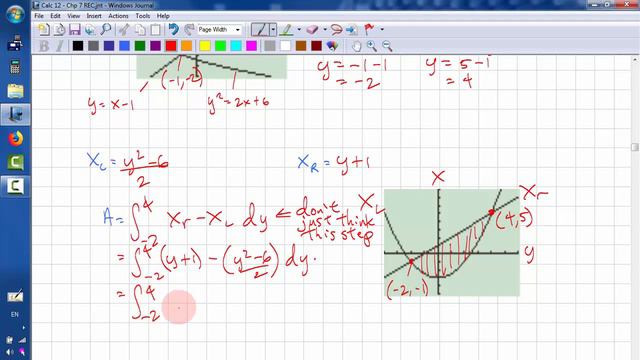Click the Insert/Remove Space tool icon
The width and height of the screenshot is (640, 360).
click(x=351, y=29)
